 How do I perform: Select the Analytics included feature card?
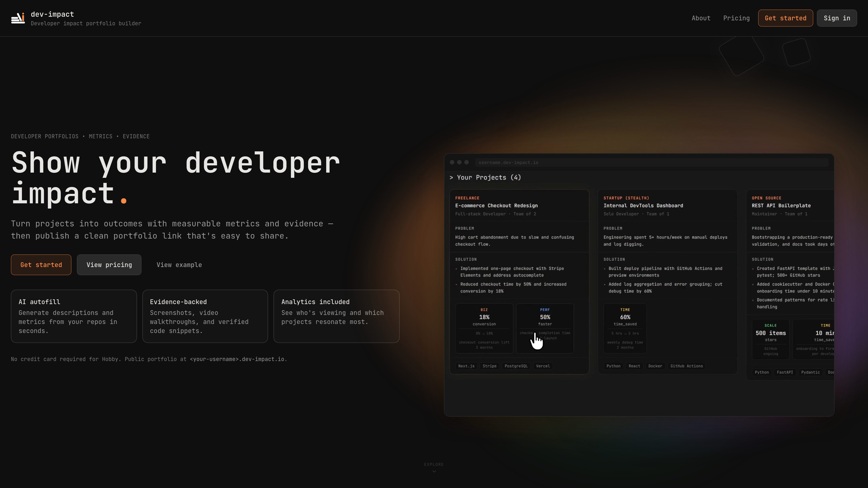pos(337,316)
